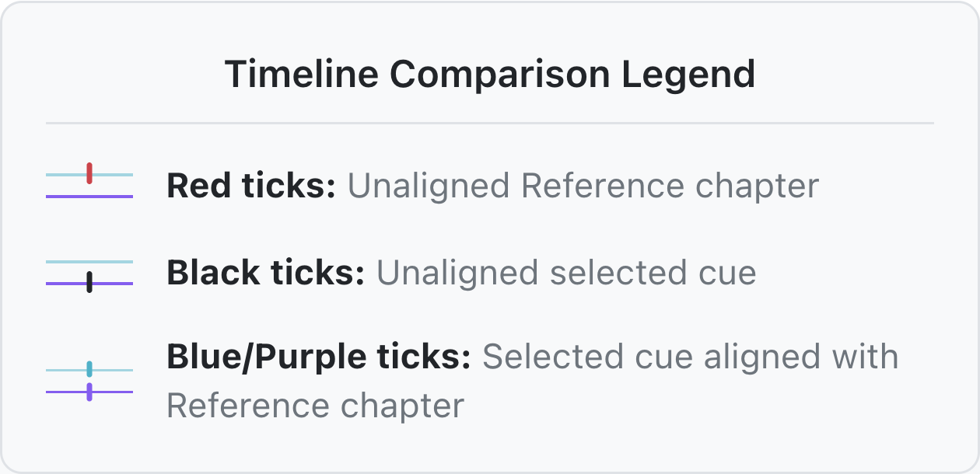The width and height of the screenshot is (980, 474).
Task: Click the purple line under the red tick
Action: click(x=89, y=197)
